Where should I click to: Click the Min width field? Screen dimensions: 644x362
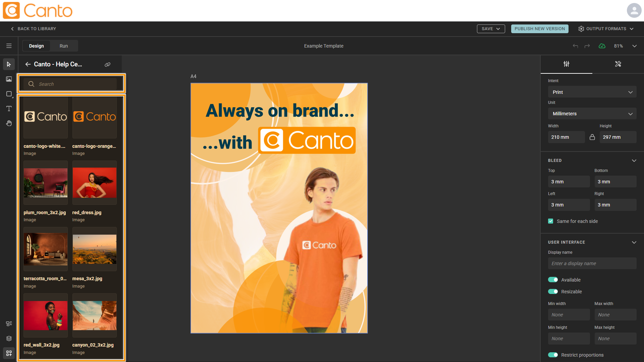click(x=569, y=315)
